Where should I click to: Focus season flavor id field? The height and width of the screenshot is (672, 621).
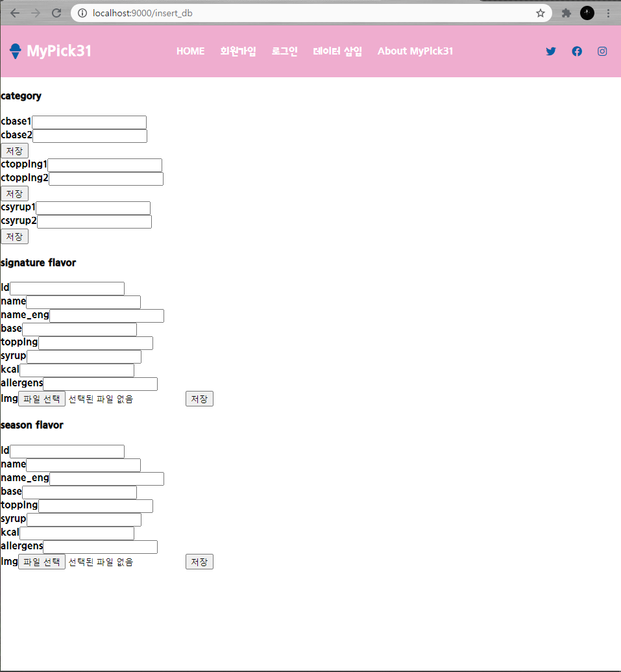click(67, 451)
